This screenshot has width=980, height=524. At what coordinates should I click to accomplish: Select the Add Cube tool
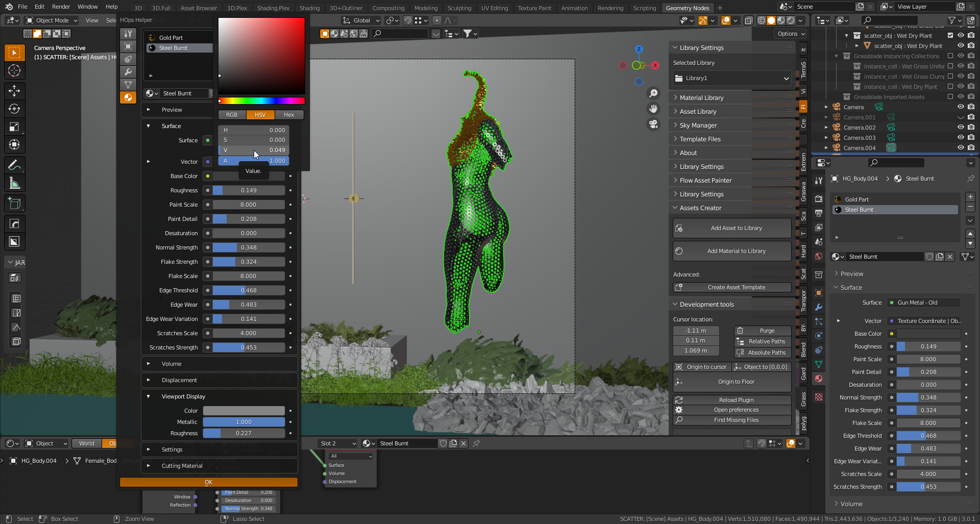(x=14, y=204)
